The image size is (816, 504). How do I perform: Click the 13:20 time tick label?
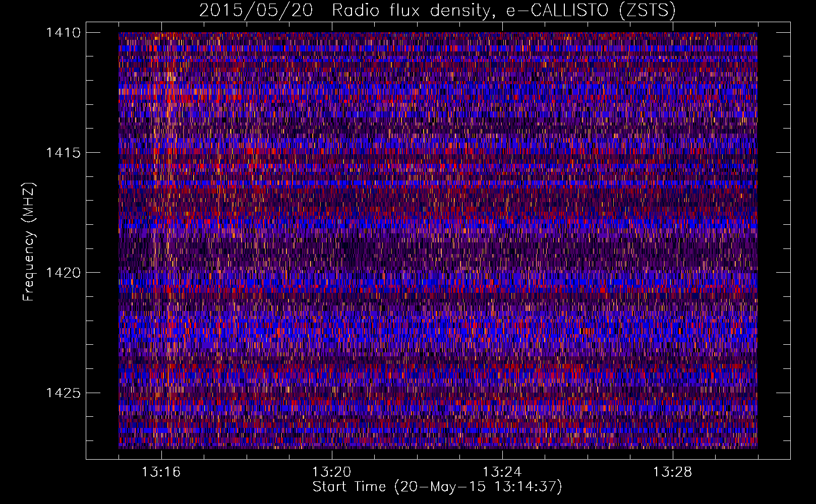click(331, 472)
